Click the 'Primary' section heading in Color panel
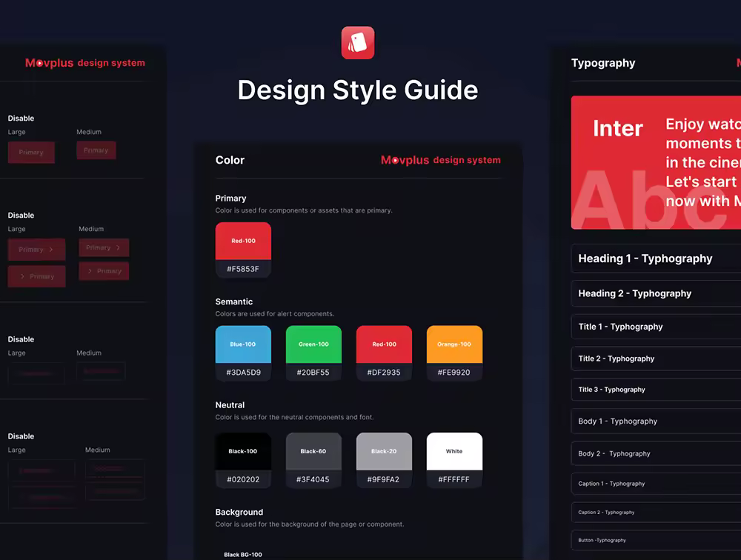This screenshot has height=560, width=741. [x=230, y=199]
